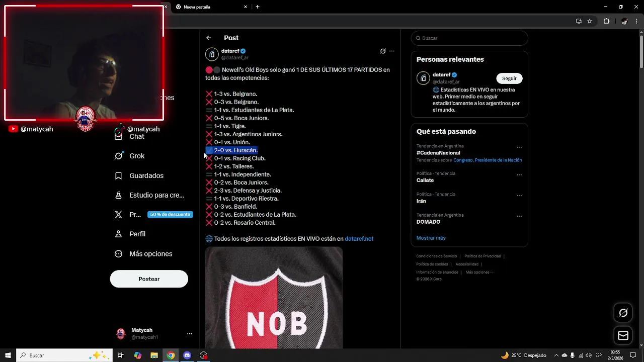
Task: Open Task View on taskbar
Action: [x=121, y=355]
